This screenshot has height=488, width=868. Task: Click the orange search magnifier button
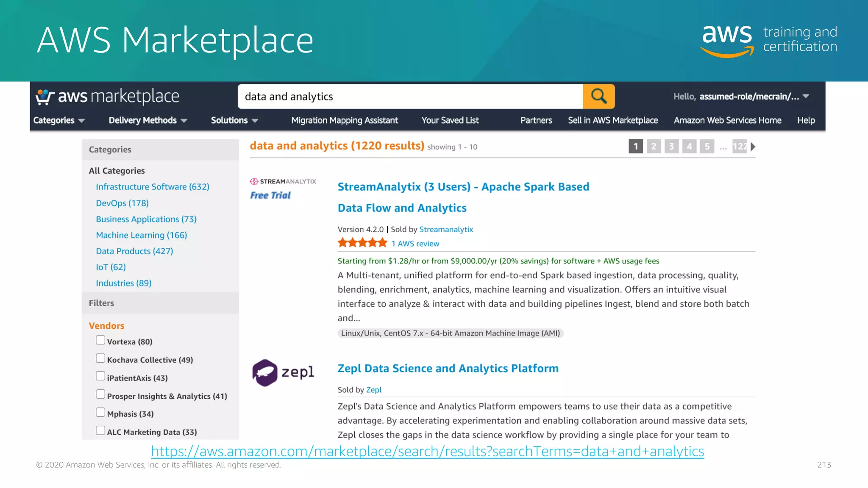598,97
